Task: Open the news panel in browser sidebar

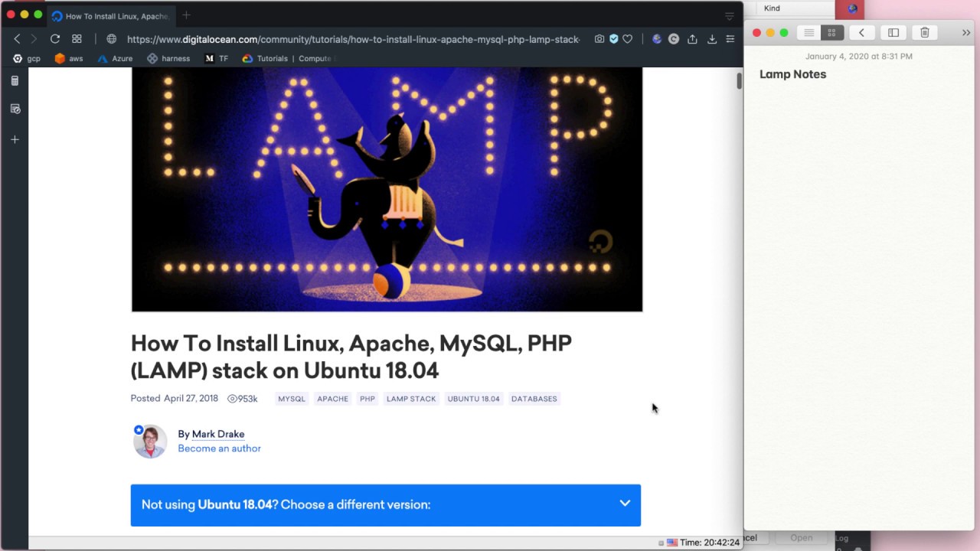Action: pyautogui.click(x=15, y=109)
